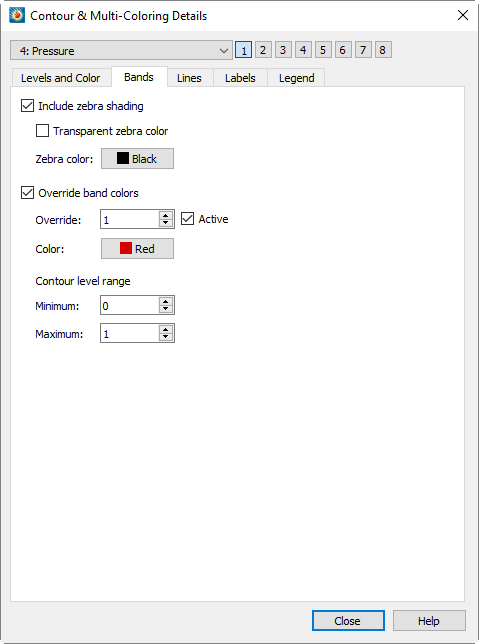
Task: Select contour group 5 button
Action: (x=323, y=50)
